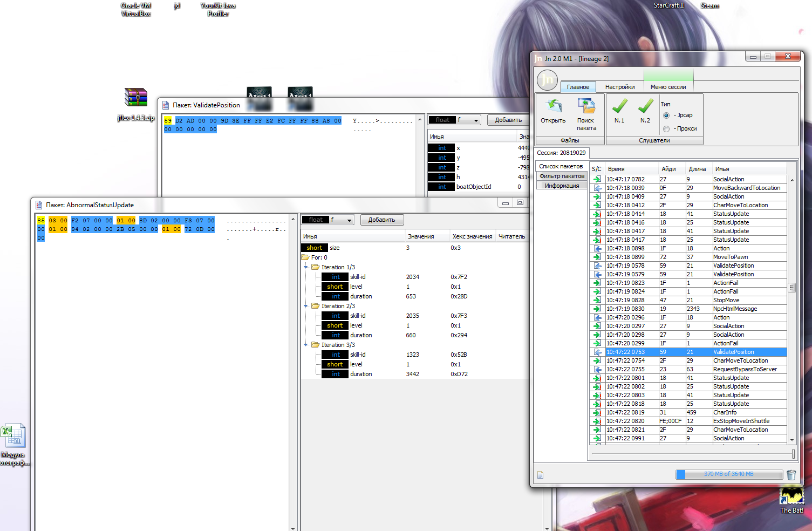Select skill-id row with value 2034

point(414,277)
